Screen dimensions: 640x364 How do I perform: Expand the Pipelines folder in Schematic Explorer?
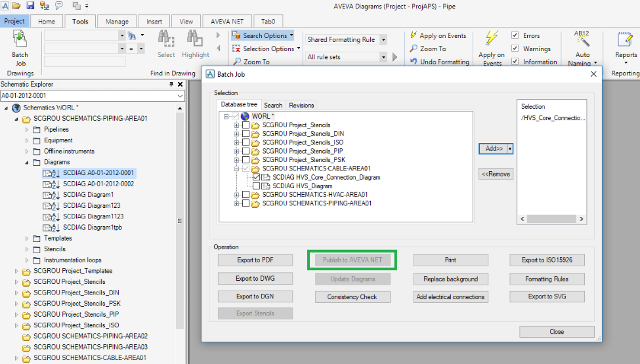tap(28, 129)
